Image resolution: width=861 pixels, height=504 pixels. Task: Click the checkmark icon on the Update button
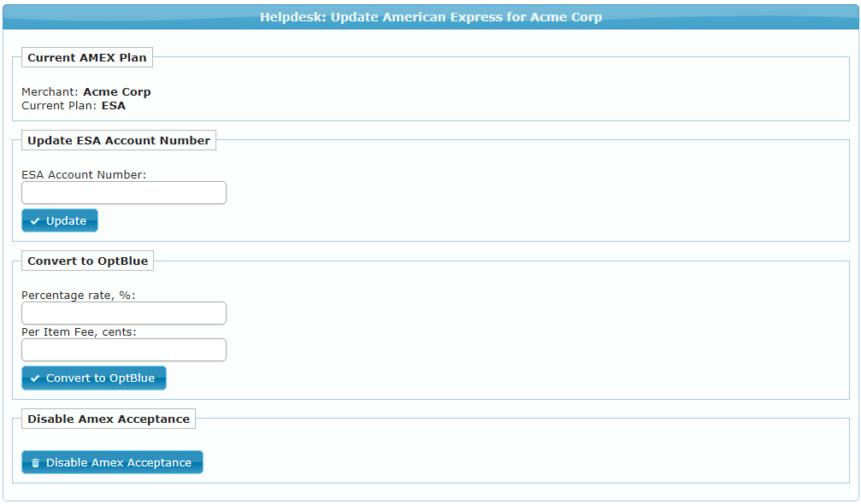coord(35,221)
